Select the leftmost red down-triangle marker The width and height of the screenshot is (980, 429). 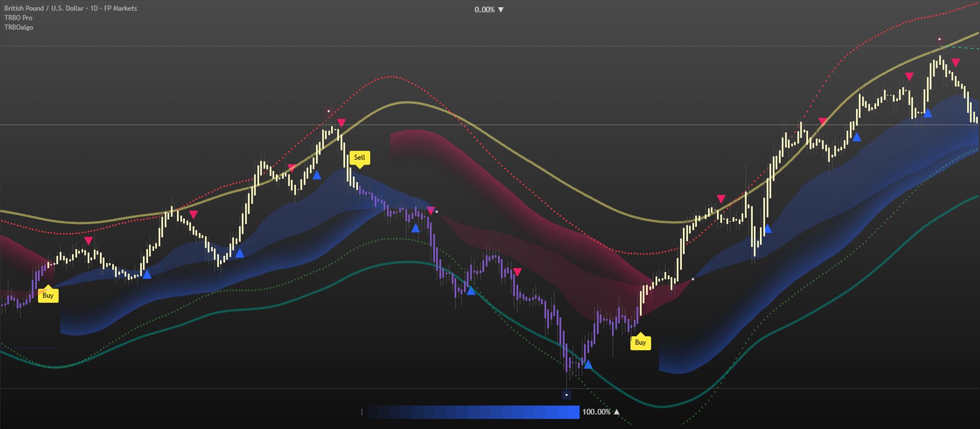(x=88, y=241)
